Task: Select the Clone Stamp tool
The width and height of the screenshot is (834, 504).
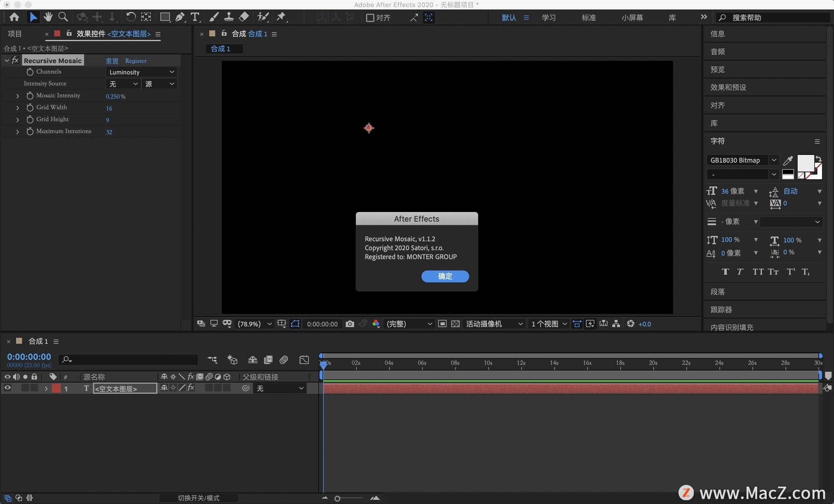Action: click(x=229, y=17)
